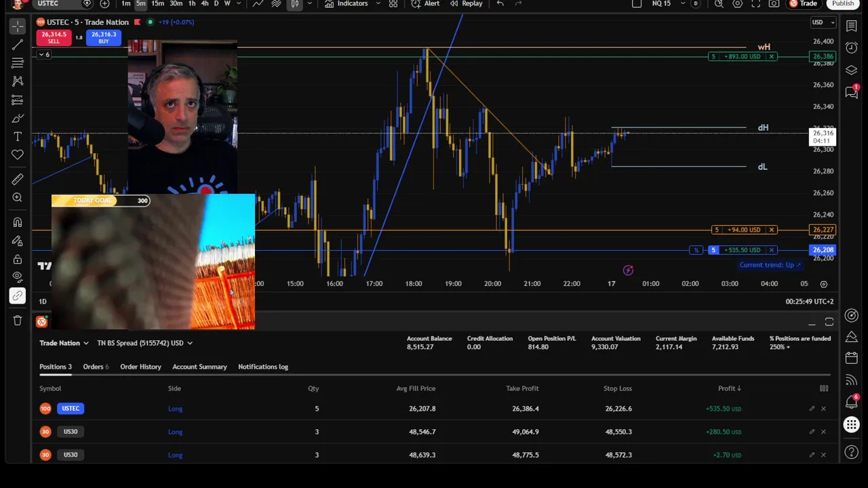
Task: Click the blue BUY 26,316.3 button
Action: [x=103, y=37]
